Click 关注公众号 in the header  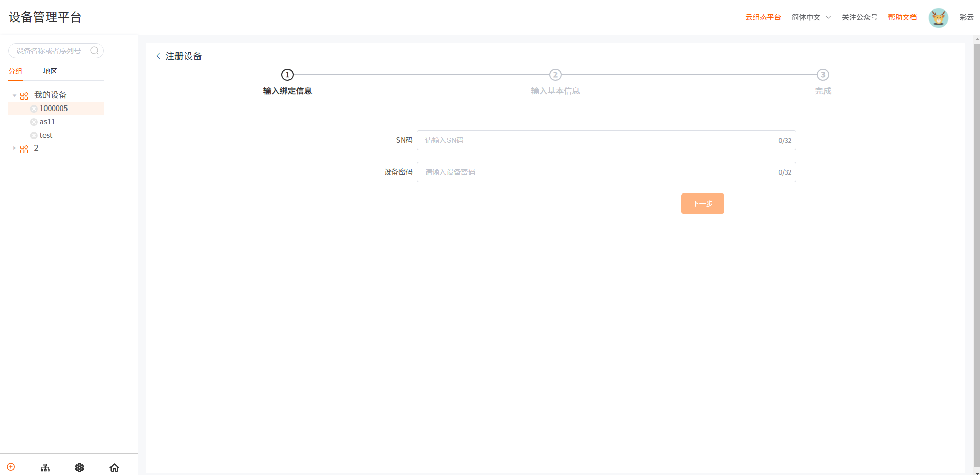coord(859,17)
